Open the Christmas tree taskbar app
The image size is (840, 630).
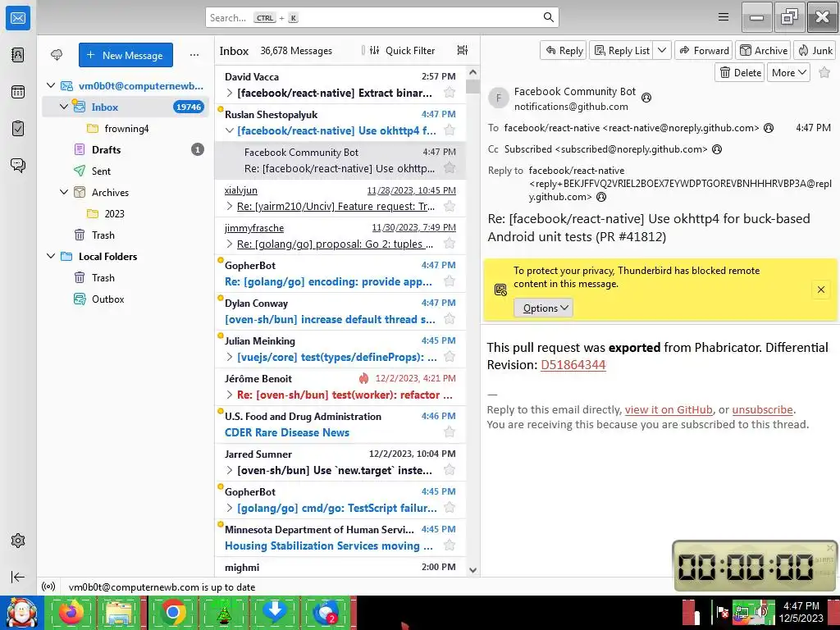coord(223,612)
